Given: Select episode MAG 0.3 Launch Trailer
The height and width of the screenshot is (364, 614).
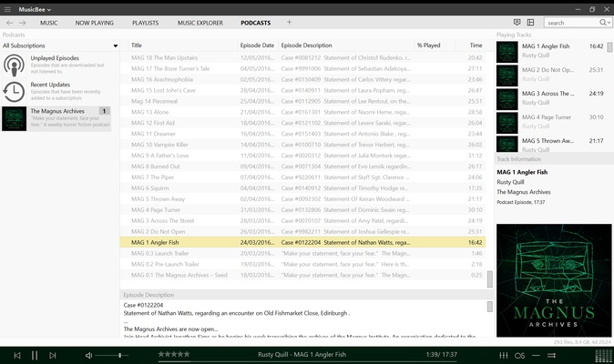Looking at the screenshot, I should pos(302,253).
